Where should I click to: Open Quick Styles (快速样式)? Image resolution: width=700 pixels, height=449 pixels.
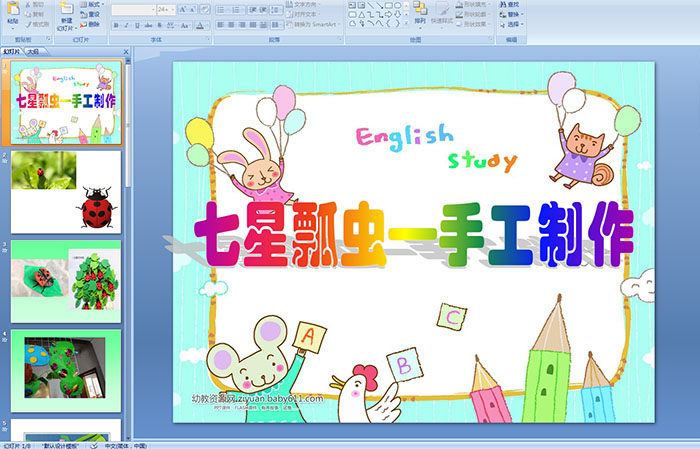pos(442,14)
